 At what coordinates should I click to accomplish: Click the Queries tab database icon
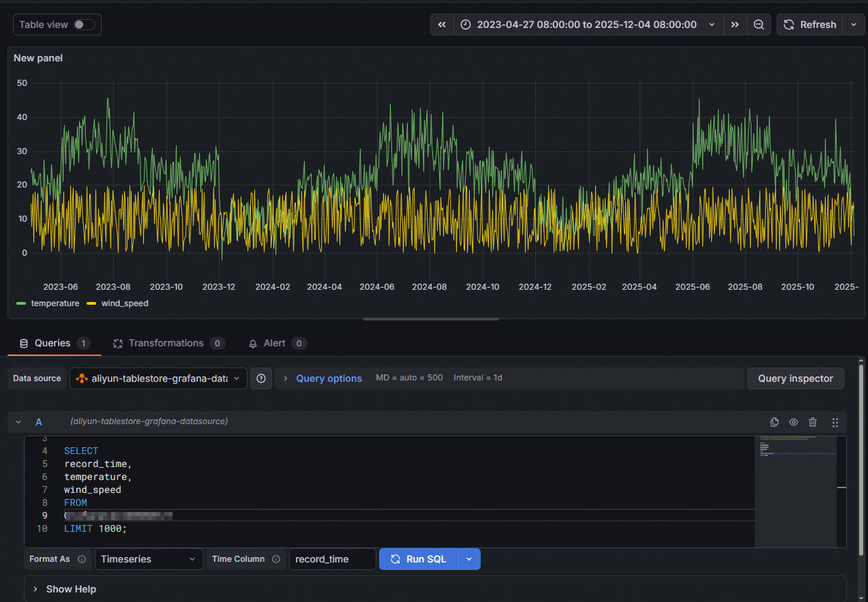coord(24,343)
